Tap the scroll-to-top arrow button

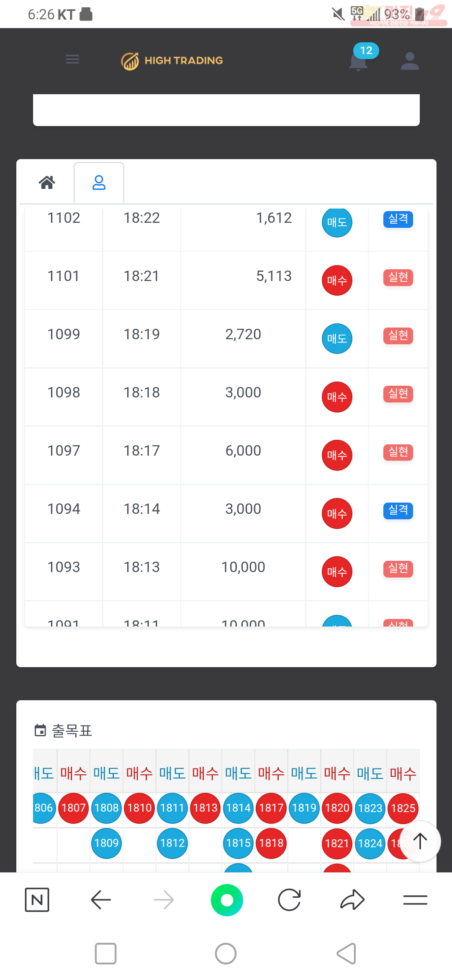pos(420,841)
